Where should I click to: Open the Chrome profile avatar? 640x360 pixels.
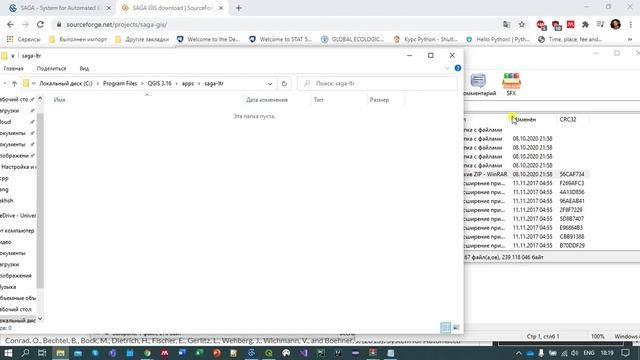click(616, 24)
